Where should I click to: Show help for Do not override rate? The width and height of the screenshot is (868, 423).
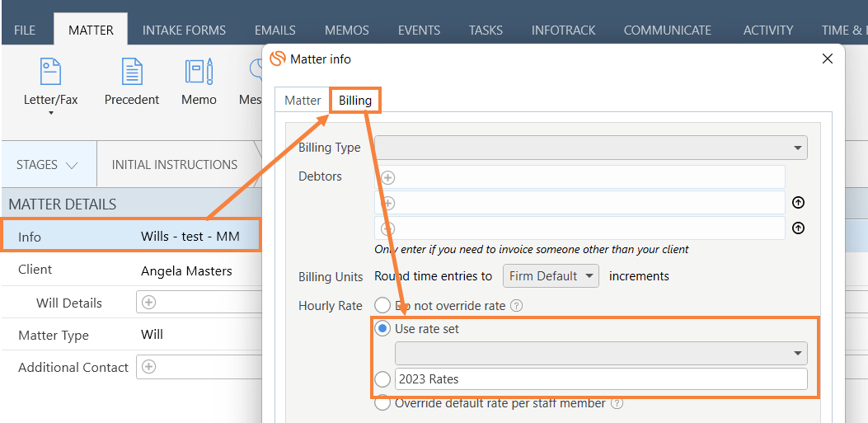[x=516, y=306]
